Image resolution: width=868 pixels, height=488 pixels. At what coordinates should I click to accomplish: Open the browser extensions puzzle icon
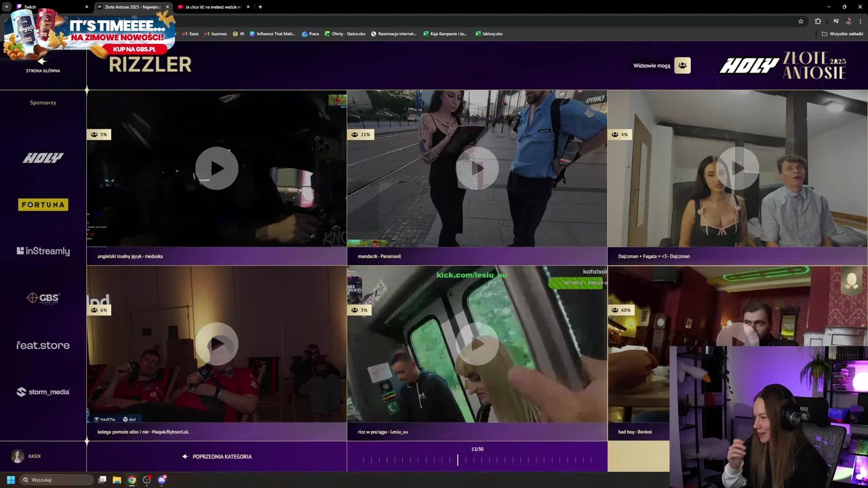pos(818,21)
